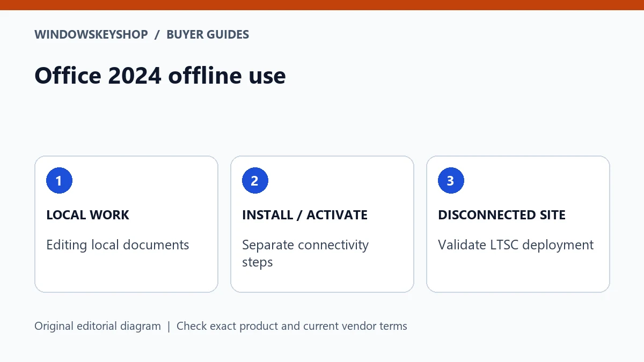Click the vertical bar separator in footer
This screenshot has height=362, width=644.
point(169,326)
